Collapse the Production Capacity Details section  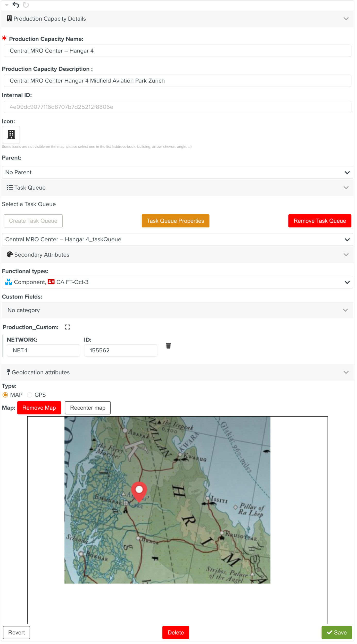click(346, 19)
